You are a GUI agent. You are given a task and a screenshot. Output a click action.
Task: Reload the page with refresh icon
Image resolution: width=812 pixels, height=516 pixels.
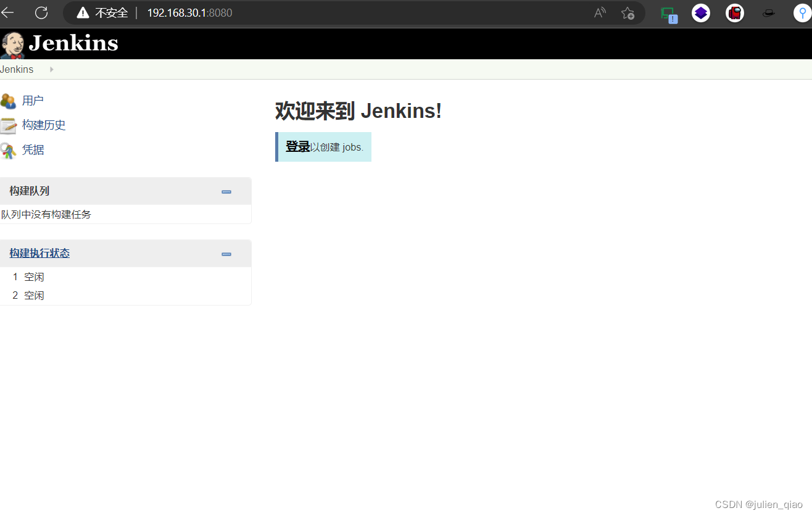click(41, 12)
